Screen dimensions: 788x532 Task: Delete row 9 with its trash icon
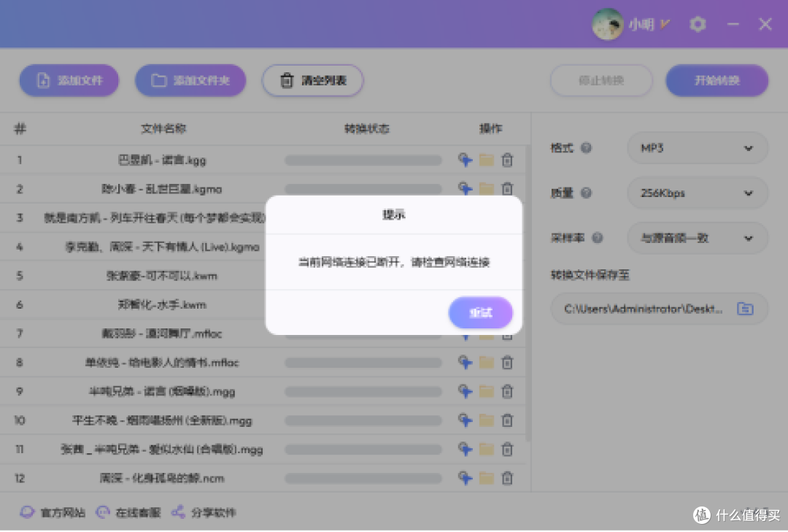click(507, 392)
